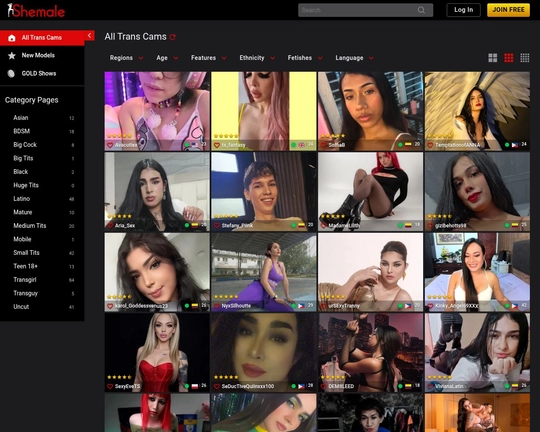
Task: Switch to medium grid view
Action: point(509,58)
